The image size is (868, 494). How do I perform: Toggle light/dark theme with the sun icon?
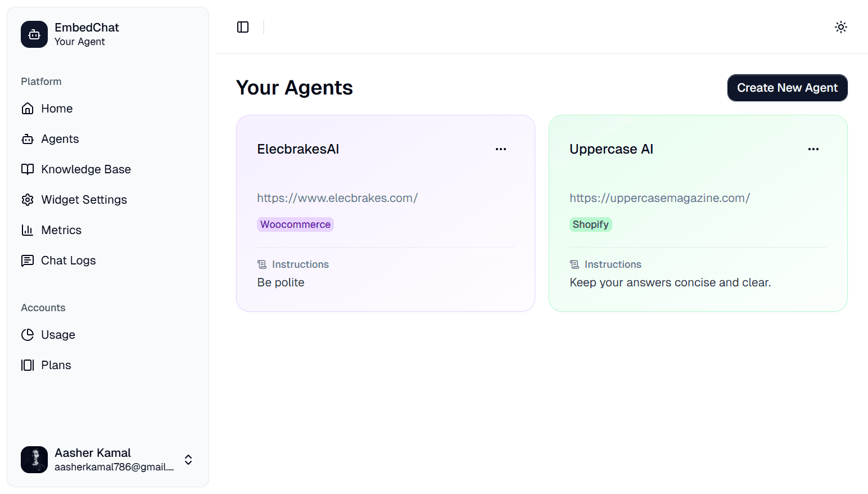(x=840, y=26)
